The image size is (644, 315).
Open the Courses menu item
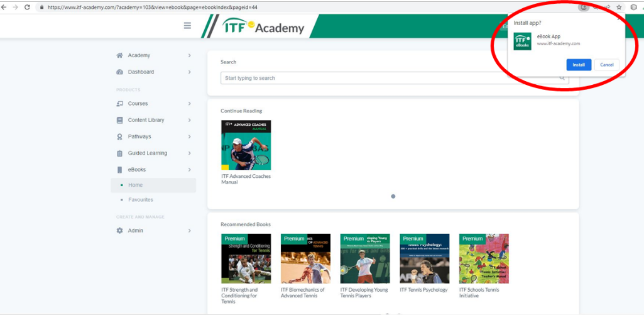(153, 104)
